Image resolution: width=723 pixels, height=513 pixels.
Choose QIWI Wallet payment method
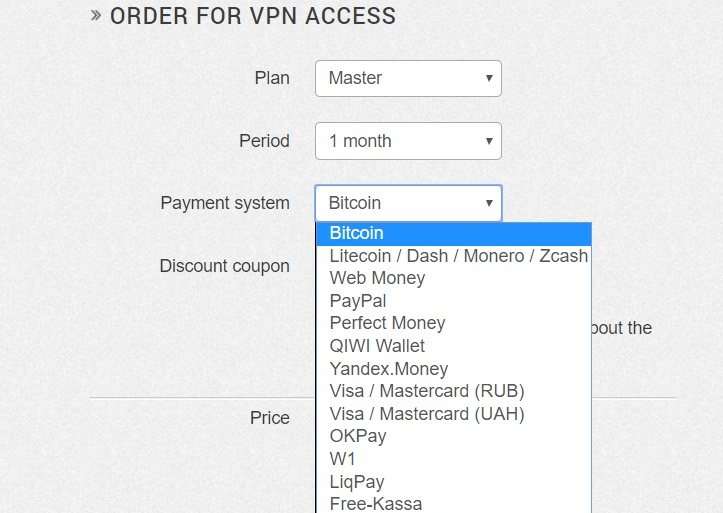coord(454,346)
